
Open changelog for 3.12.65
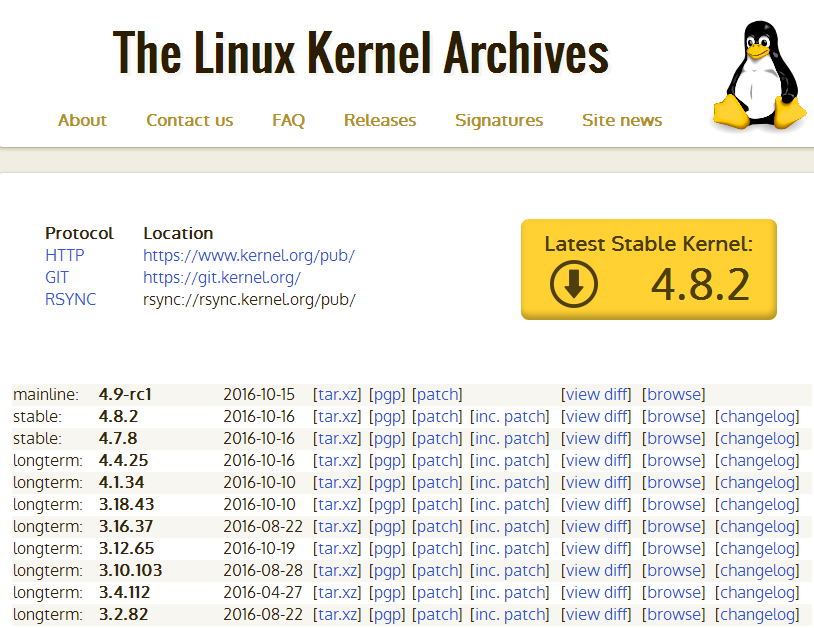[x=757, y=549]
